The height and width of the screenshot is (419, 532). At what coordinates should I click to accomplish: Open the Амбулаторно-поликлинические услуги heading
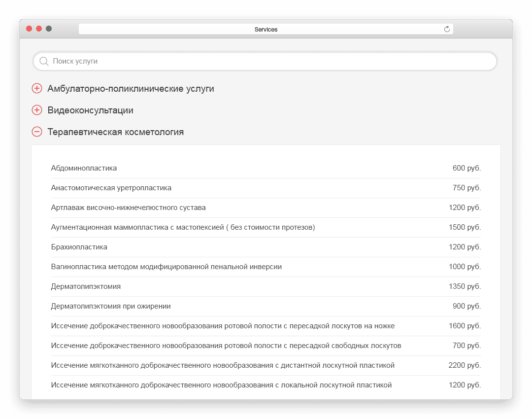pos(131,89)
